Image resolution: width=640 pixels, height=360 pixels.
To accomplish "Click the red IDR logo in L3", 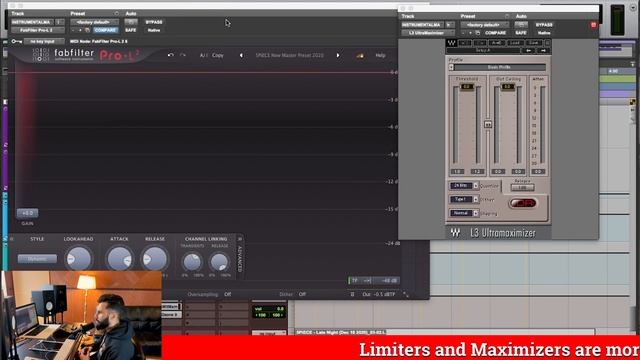I will pos(522,203).
